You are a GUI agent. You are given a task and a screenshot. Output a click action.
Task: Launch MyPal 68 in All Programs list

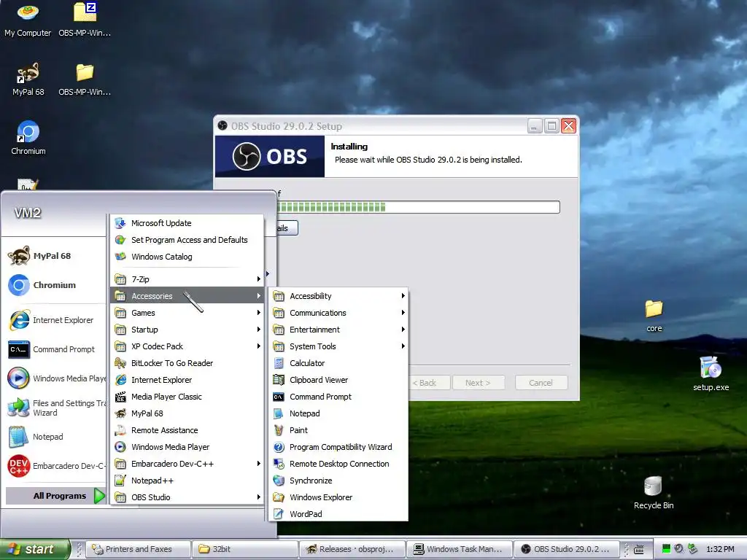(x=187, y=413)
